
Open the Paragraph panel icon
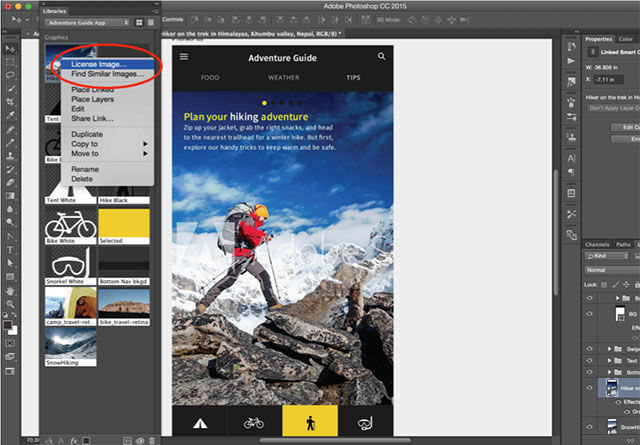coord(571,172)
